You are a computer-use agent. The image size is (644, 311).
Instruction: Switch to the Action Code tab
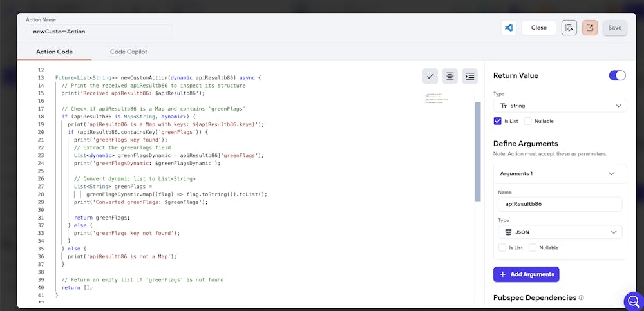[x=54, y=52]
